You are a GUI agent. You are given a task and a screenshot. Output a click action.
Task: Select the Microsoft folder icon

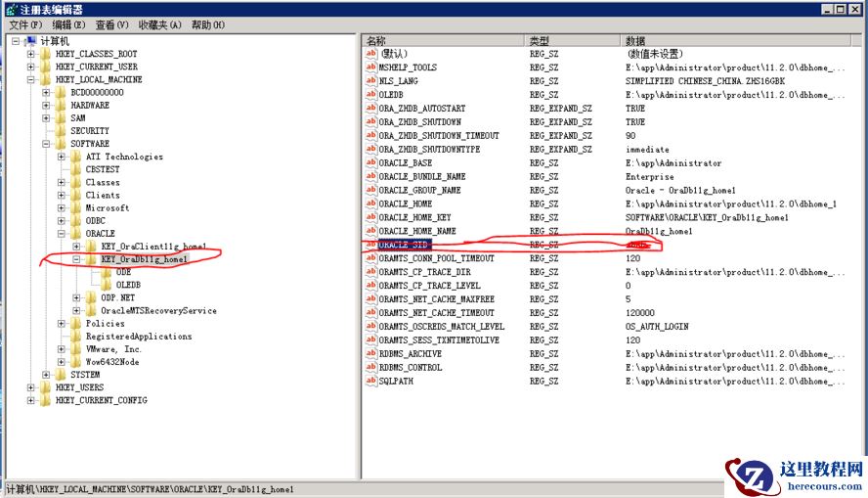click(x=76, y=207)
